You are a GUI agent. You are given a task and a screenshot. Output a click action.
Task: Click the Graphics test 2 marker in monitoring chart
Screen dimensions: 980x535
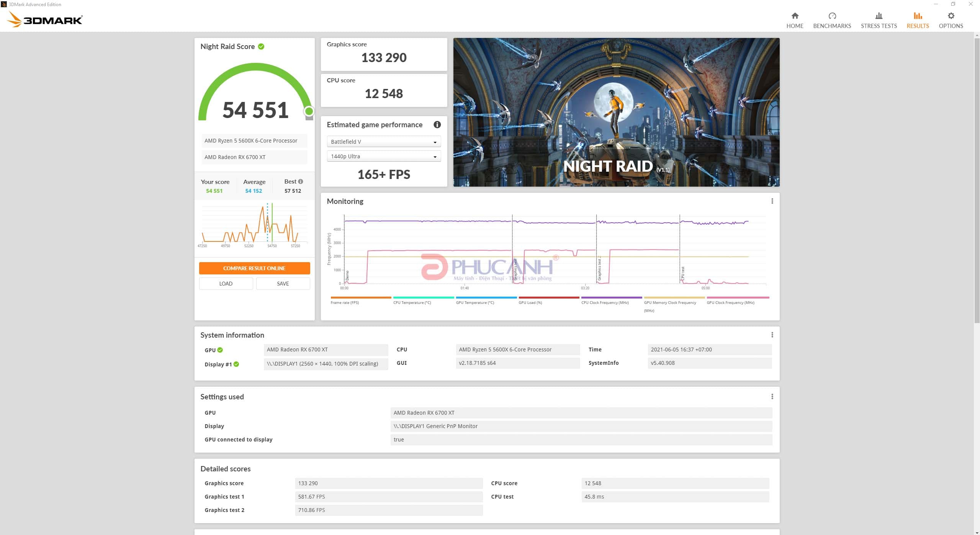599,268
